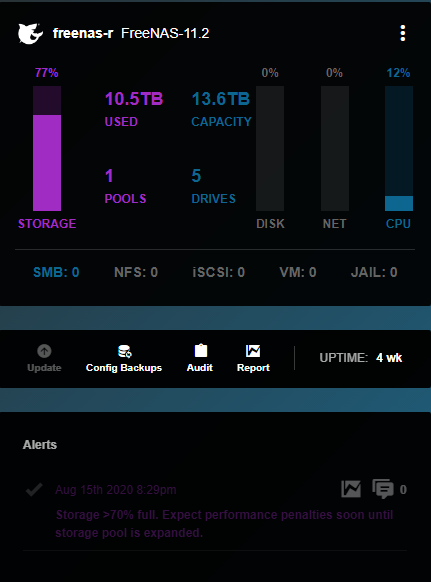Click the CPU usage bar
This screenshot has height=582, width=431.
399,148
